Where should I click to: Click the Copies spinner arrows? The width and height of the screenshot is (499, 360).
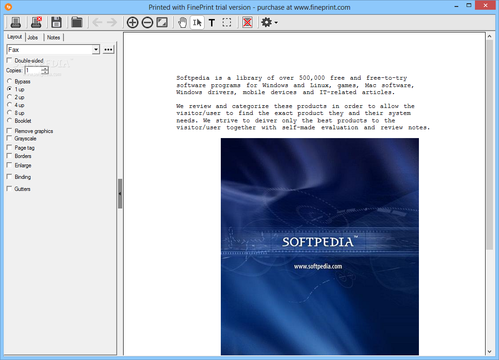pos(45,70)
